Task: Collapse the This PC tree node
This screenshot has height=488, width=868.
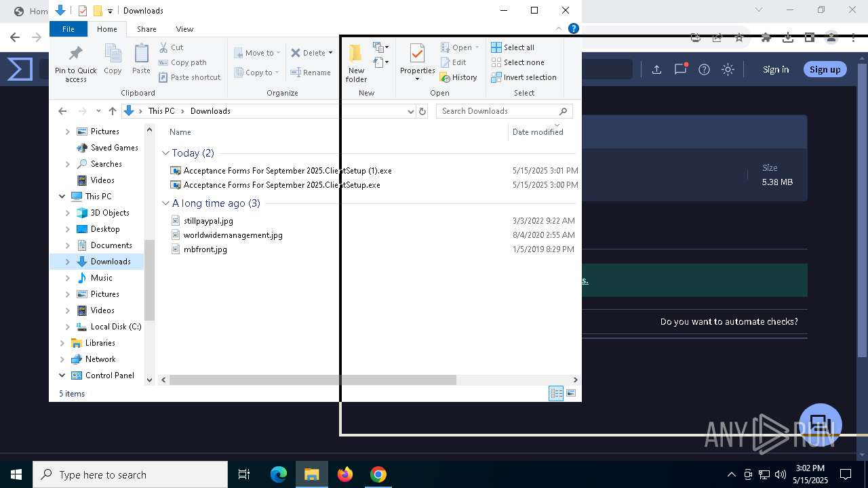Action: [x=62, y=197]
